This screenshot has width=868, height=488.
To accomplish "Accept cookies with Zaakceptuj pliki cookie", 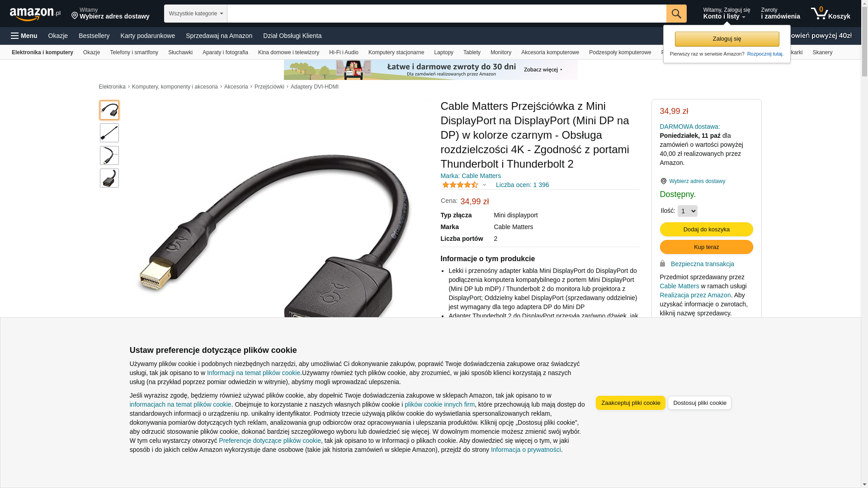I will tap(630, 403).
